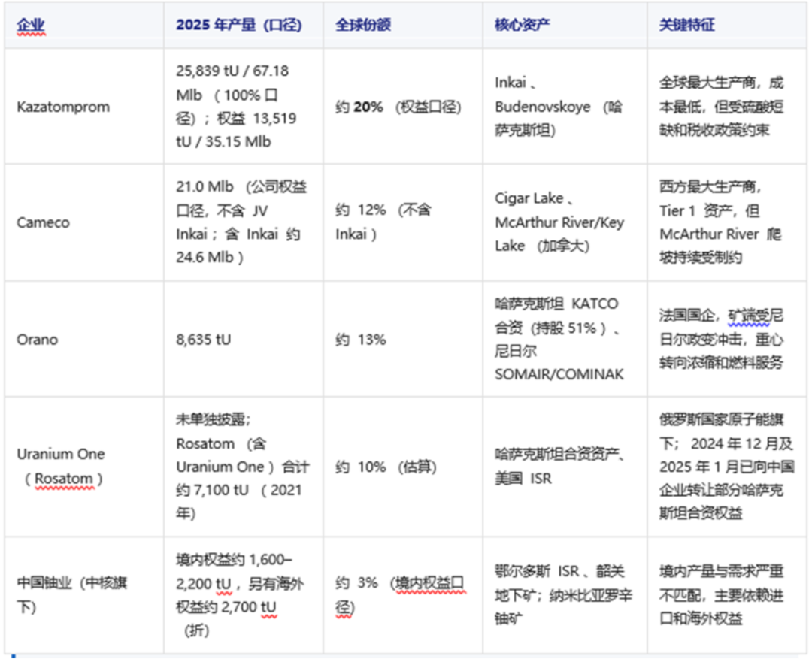Viewport: 812px width, 659px height.
Task: Select the 法国国企 feature cell
Action: (x=727, y=339)
